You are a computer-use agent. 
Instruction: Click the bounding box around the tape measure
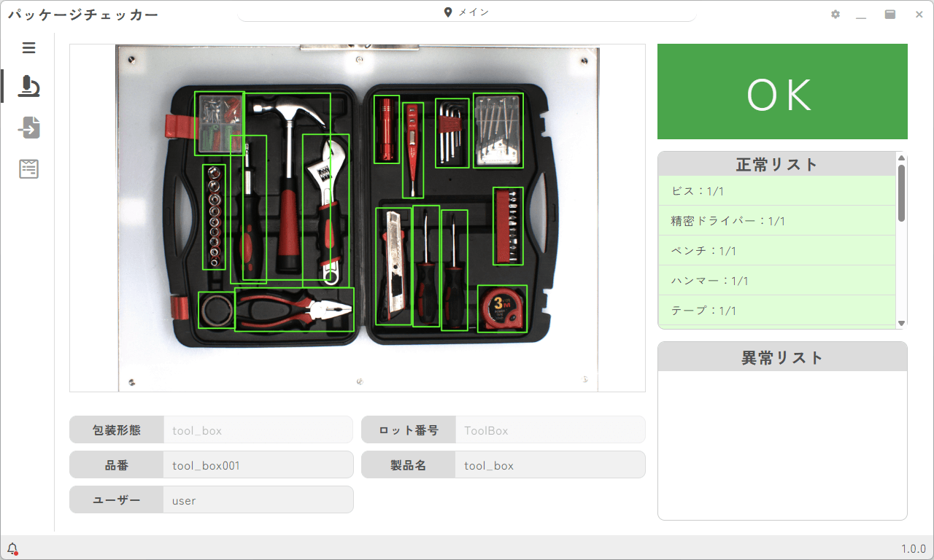[x=501, y=308]
